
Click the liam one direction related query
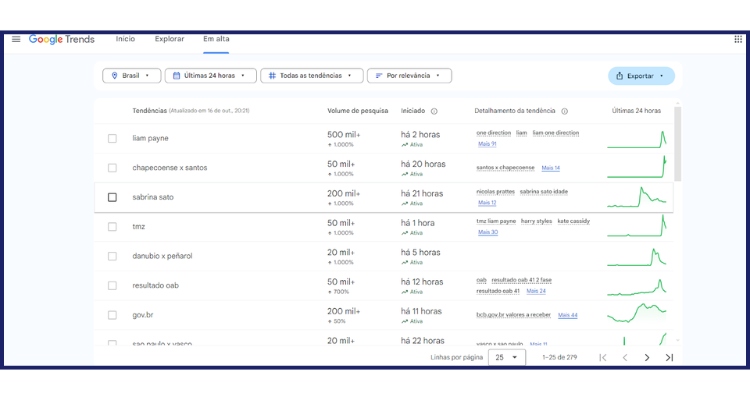[x=556, y=133]
